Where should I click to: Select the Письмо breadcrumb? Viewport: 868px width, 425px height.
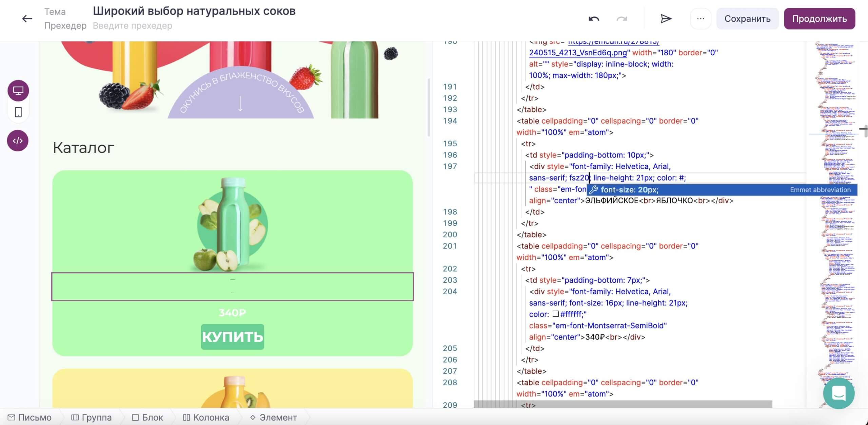tap(30, 417)
